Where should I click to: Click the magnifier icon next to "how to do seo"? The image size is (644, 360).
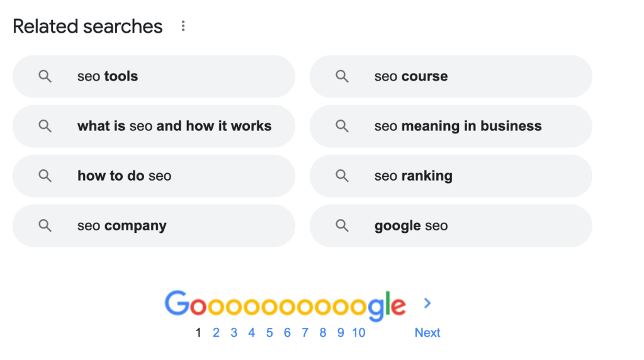click(x=45, y=176)
